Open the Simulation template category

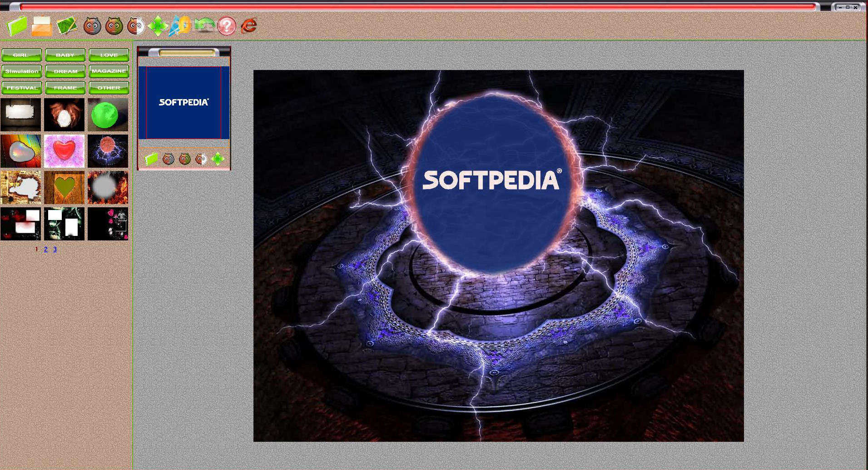21,71
